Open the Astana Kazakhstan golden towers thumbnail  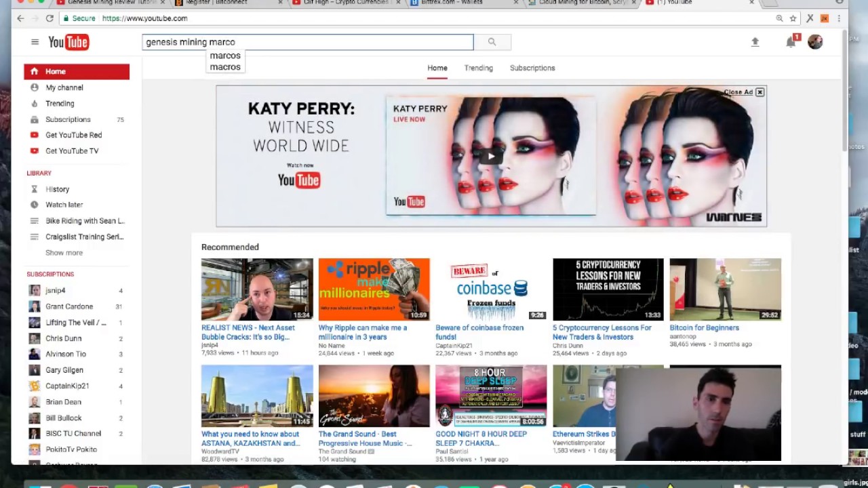257,396
